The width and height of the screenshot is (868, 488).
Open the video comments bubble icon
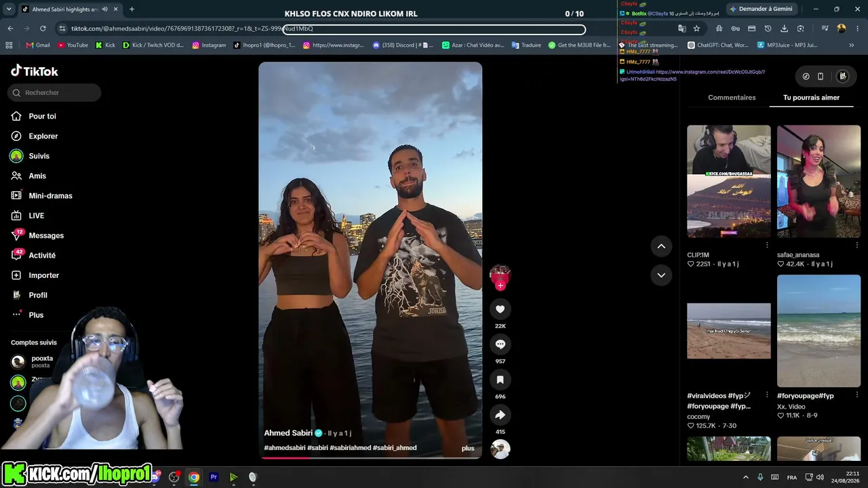pos(500,344)
